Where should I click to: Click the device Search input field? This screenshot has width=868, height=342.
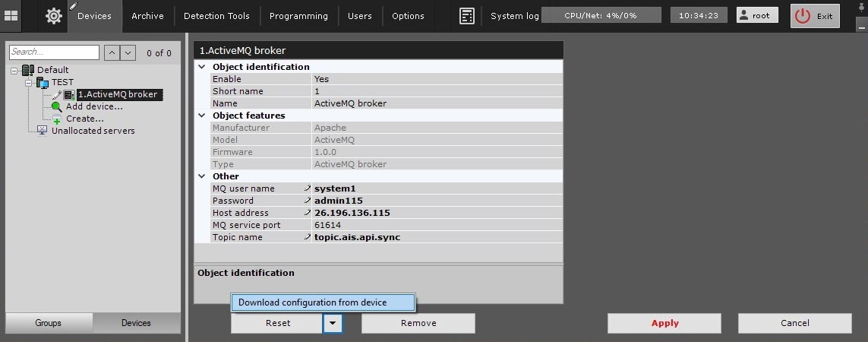tap(54, 52)
